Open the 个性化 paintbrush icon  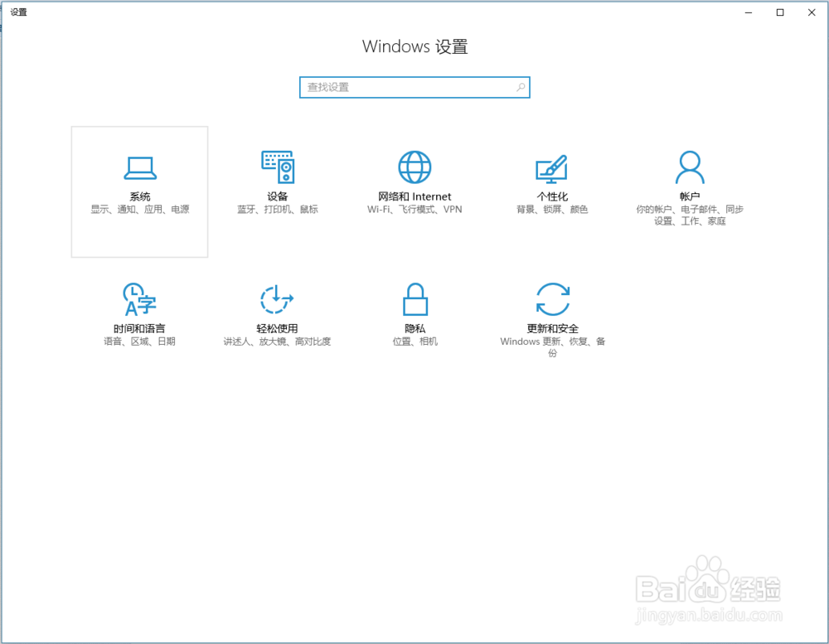tap(552, 169)
